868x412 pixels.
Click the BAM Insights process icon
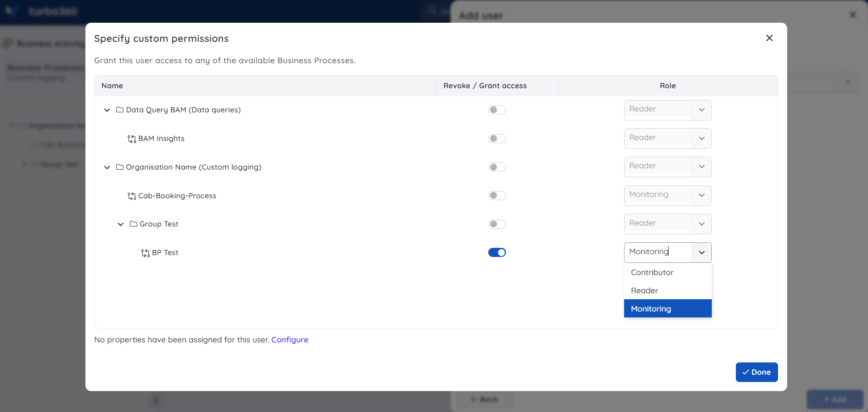(x=132, y=139)
